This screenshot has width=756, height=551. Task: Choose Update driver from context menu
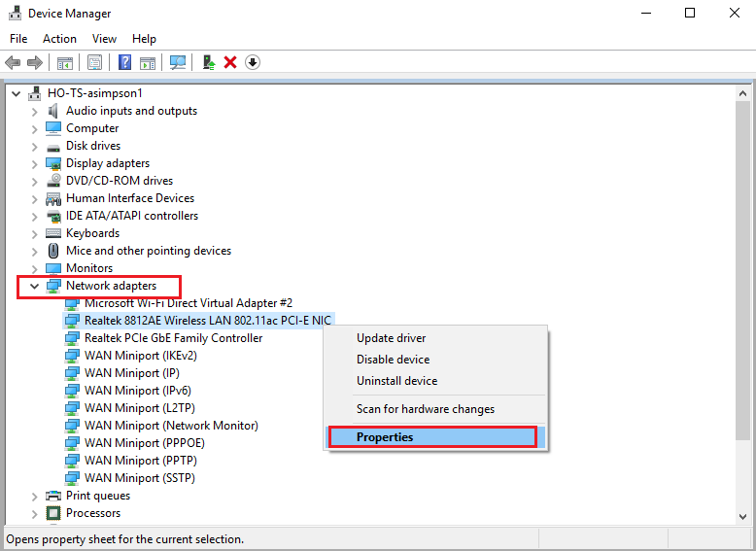click(436, 338)
